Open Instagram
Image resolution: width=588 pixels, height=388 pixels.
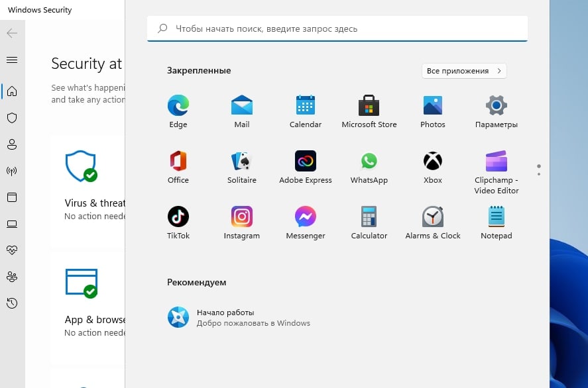[242, 222]
